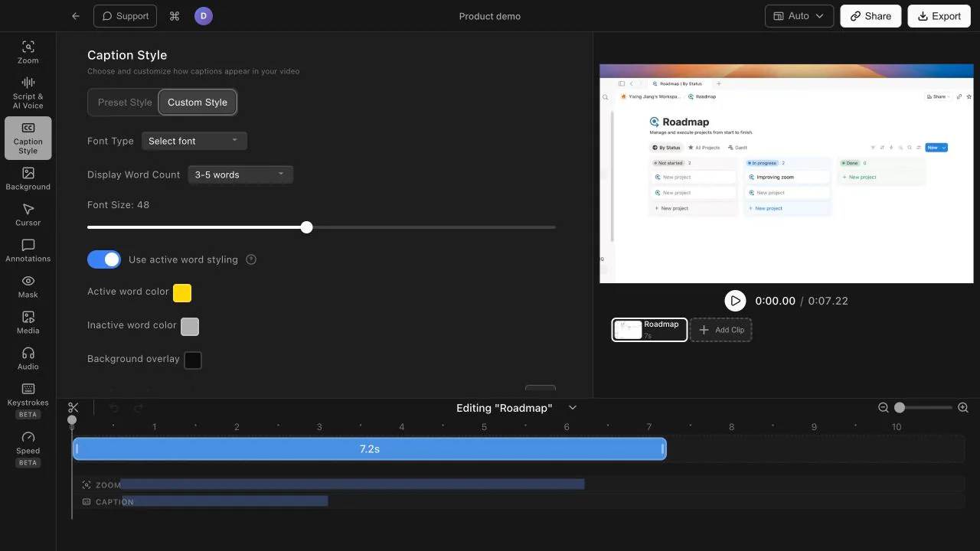Screen dimensions: 980x551
Task: Undo the last timeline edit
Action: 115,408
